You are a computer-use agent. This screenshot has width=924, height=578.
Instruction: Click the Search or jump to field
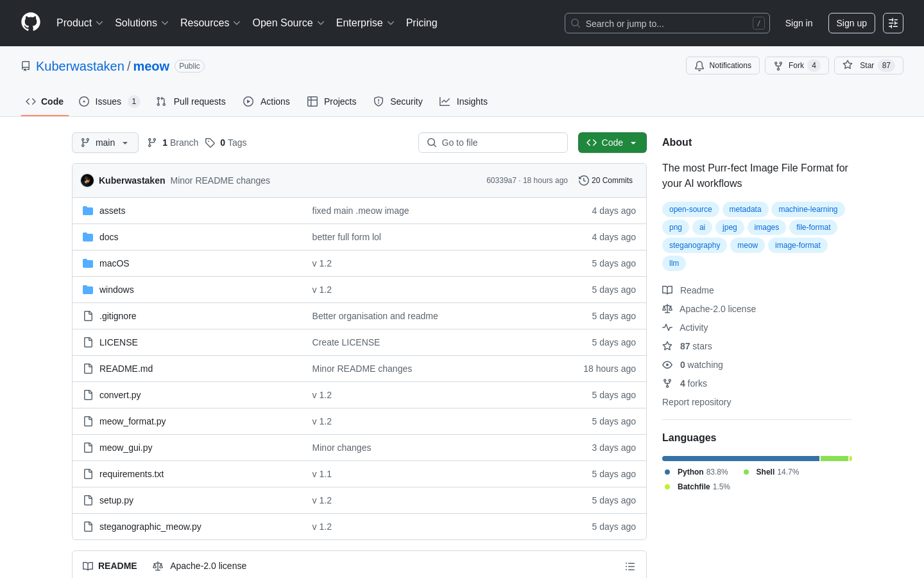667,23
